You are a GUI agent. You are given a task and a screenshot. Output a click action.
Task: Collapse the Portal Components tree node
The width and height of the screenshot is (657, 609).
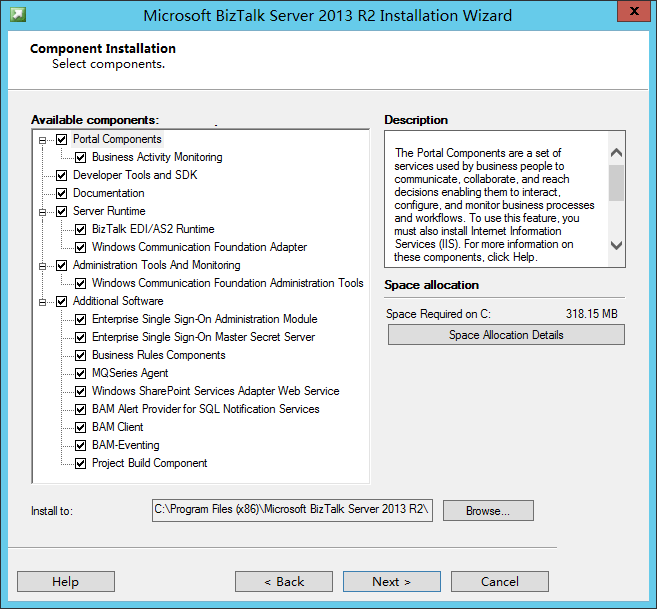(x=42, y=140)
